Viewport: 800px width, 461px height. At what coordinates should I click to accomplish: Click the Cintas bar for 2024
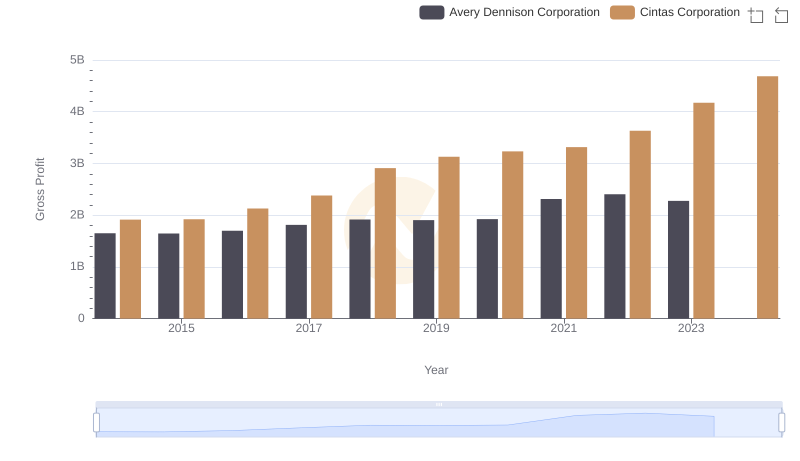click(x=767, y=197)
